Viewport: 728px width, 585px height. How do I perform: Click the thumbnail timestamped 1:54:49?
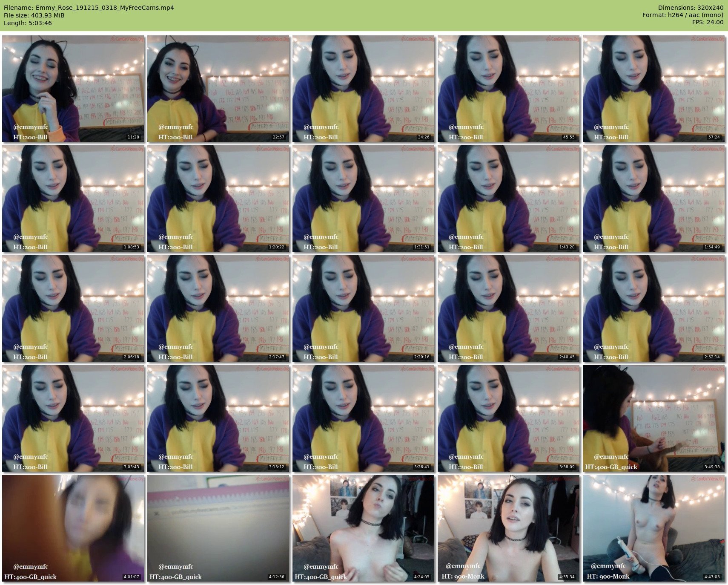653,199
